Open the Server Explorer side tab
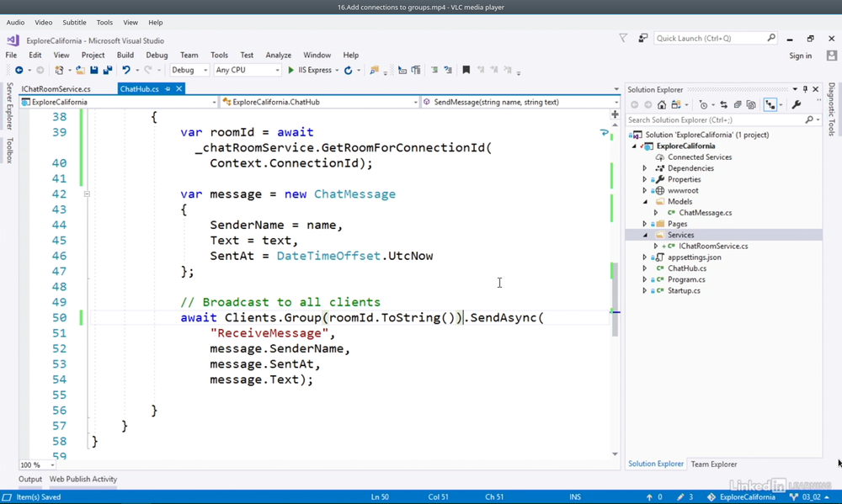 [9, 106]
